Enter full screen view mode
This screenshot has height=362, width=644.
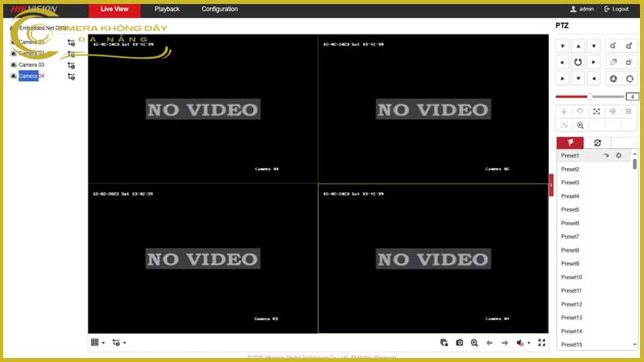(542, 343)
